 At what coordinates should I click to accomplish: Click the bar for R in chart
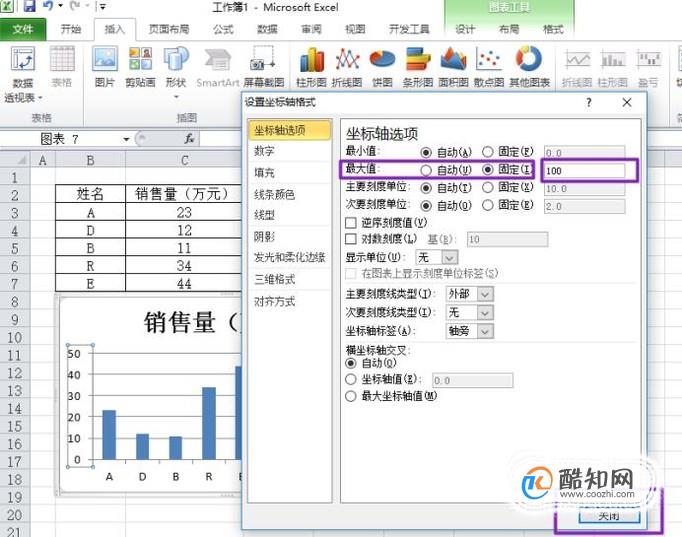(209, 423)
